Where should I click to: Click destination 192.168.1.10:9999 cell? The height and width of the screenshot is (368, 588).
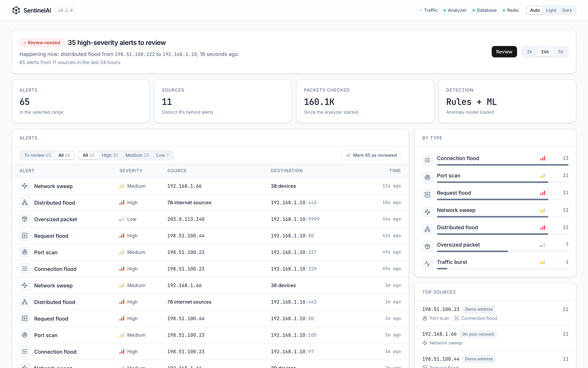[x=295, y=219]
